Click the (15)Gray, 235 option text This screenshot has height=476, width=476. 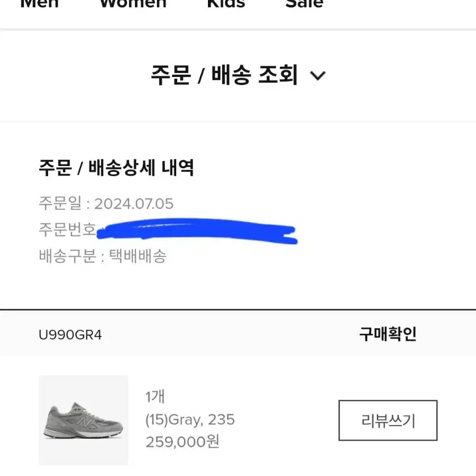click(190, 420)
